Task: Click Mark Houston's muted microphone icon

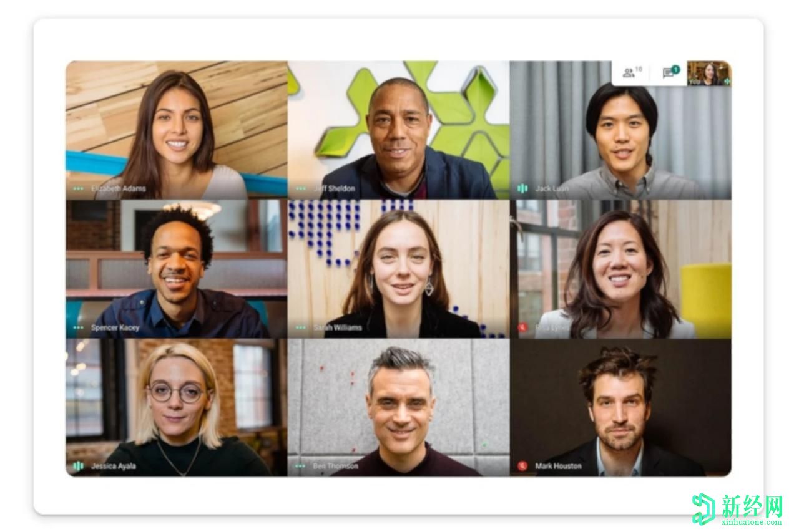Action: click(x=522, y=466)
